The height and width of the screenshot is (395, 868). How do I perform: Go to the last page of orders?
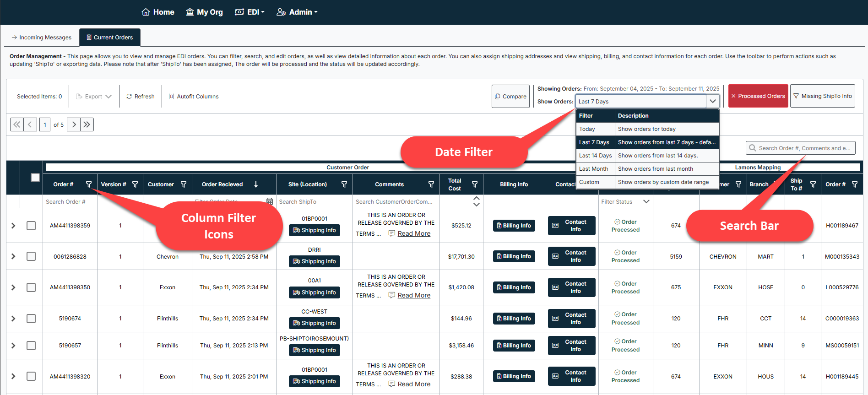[87, 124]
